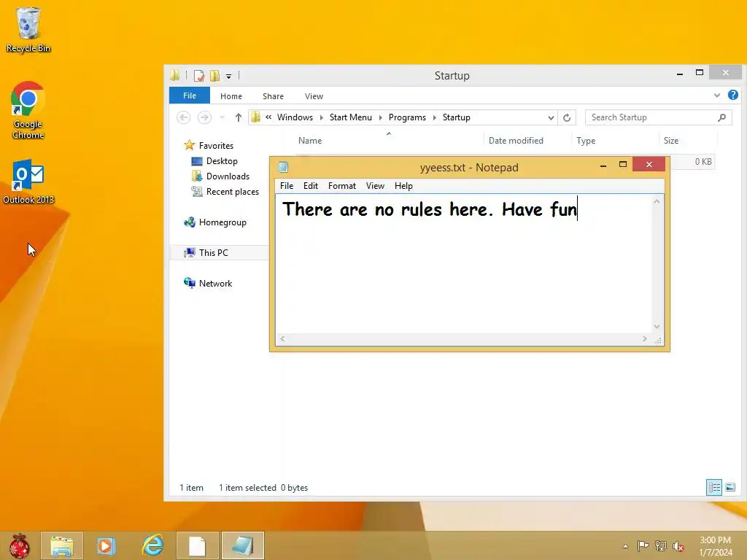Click Notepad horizontal scrollbar right arrow
Viewport: 747px width, 560px height.
645,338
